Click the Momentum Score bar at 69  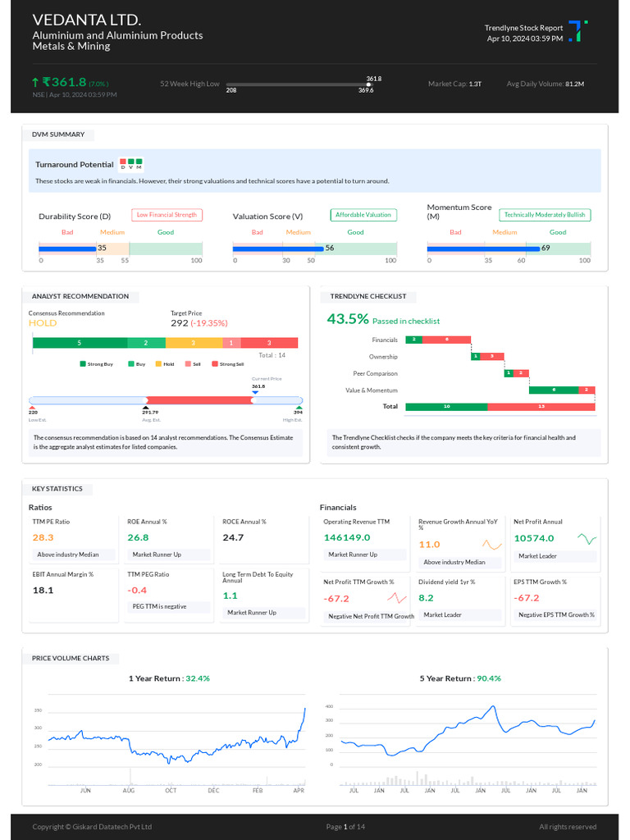(x=483, y=249)
